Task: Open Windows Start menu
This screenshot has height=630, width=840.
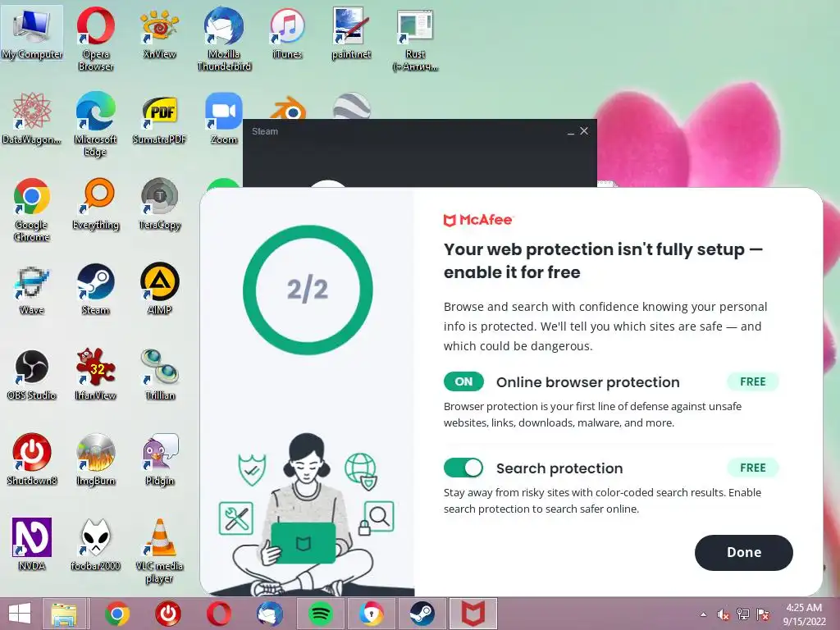Action: 20,614
